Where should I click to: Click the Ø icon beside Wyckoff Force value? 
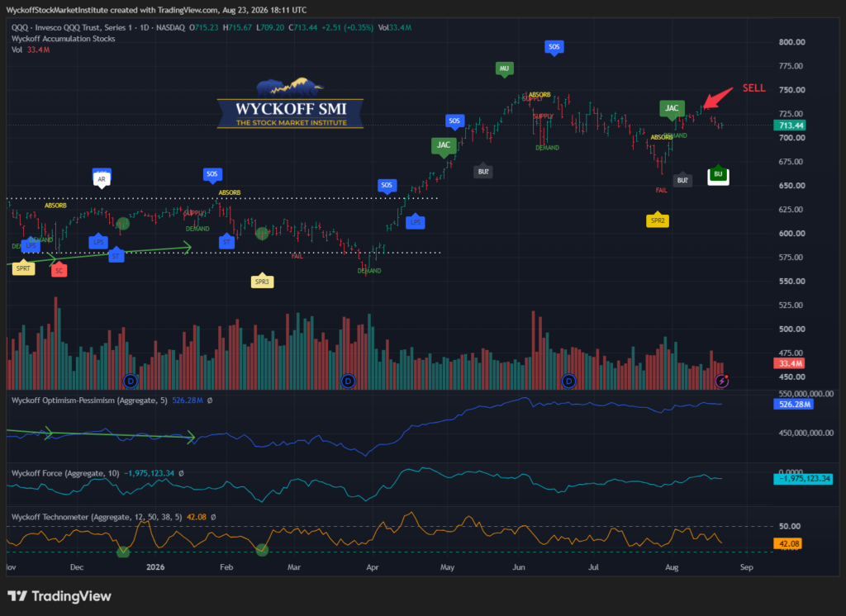181,474
